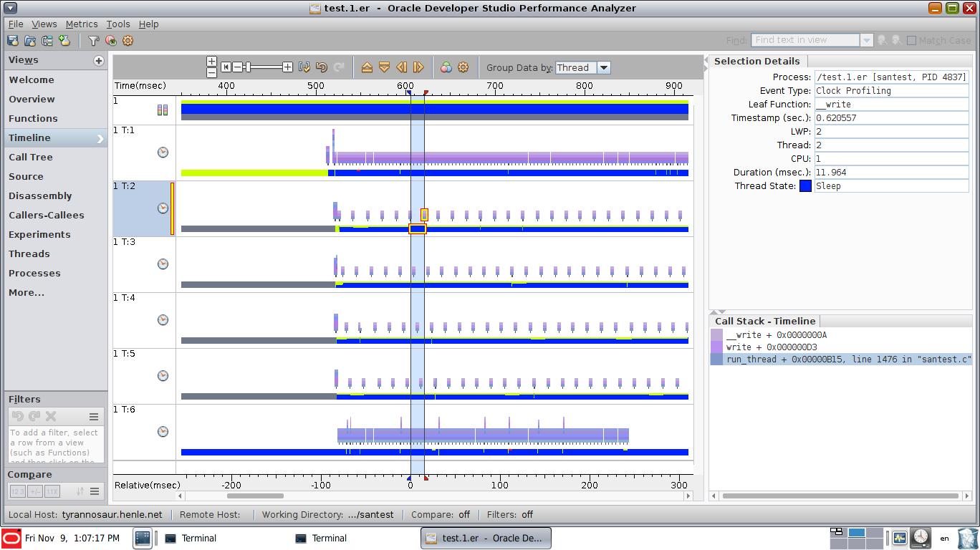Open the function colors chooser icon
The image size is (980, 550).
pos(446,67)
